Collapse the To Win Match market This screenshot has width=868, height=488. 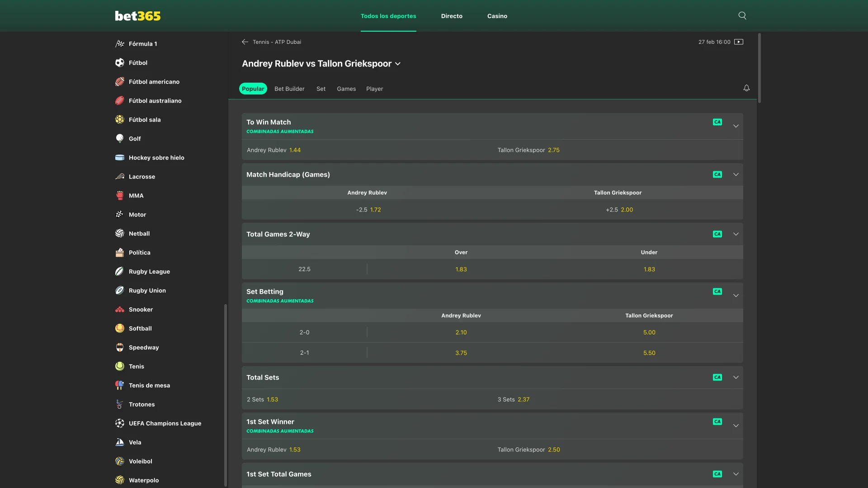736,126
